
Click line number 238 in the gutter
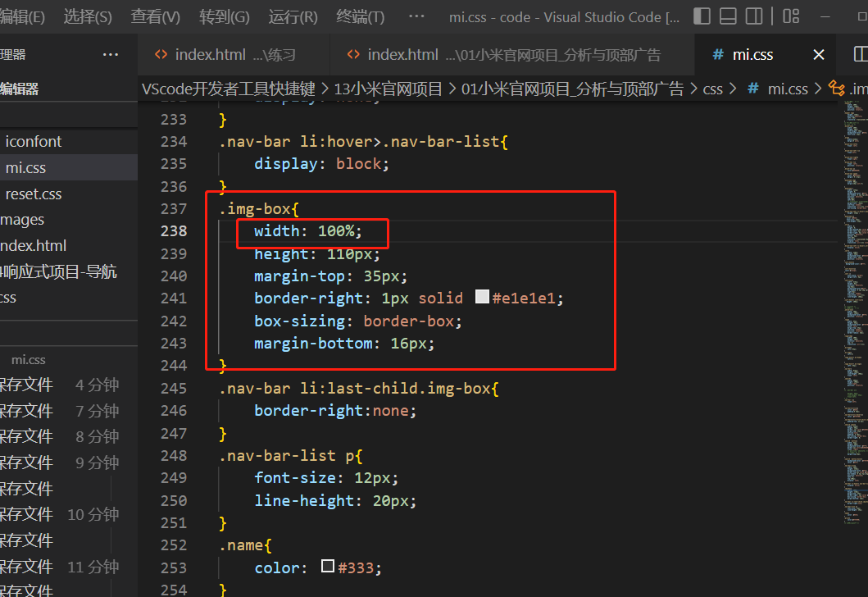[x=174, y=231]
